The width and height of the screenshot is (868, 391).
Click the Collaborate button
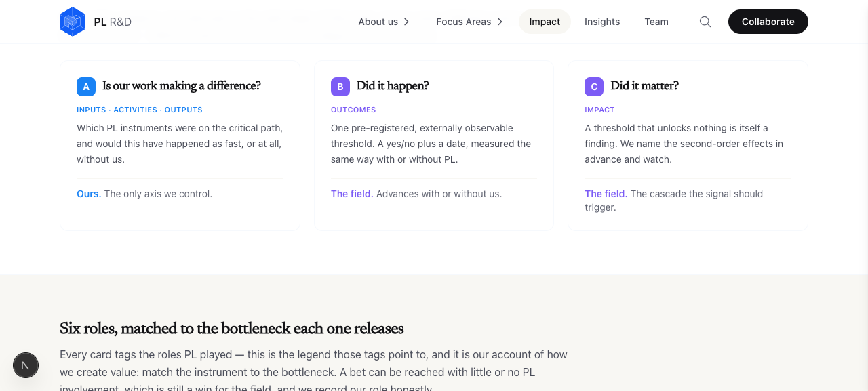(768, 22)
